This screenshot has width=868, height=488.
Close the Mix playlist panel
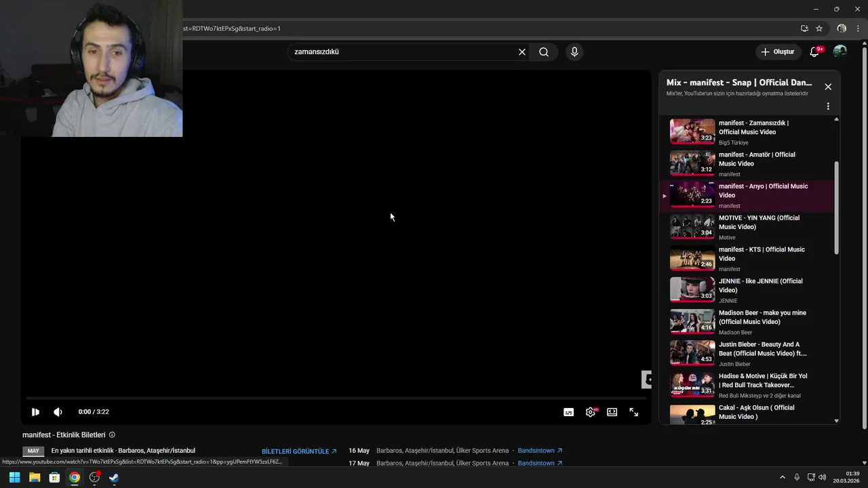point(828,87)
